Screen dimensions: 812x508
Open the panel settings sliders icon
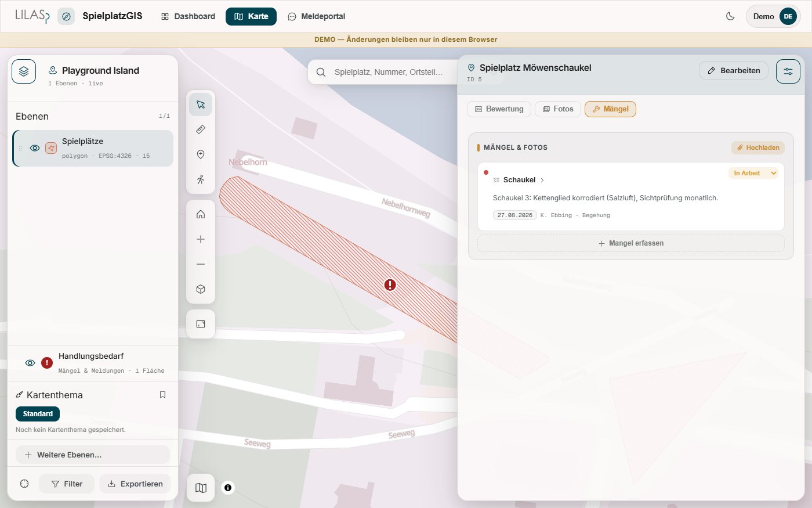[788, 71]
